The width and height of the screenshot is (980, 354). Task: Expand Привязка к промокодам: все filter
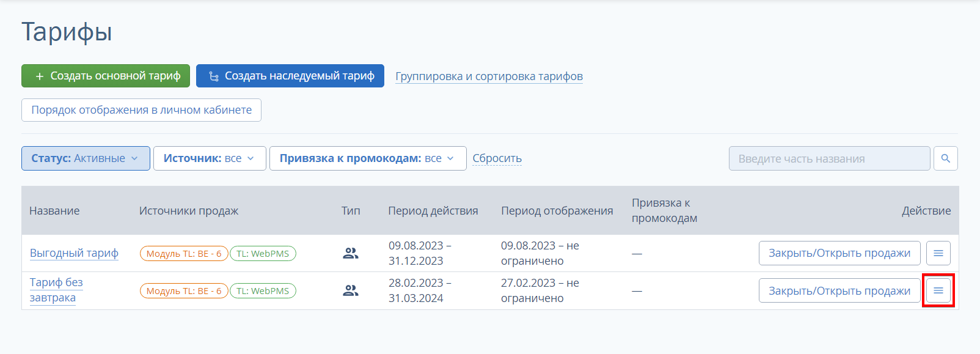(368, 158)
